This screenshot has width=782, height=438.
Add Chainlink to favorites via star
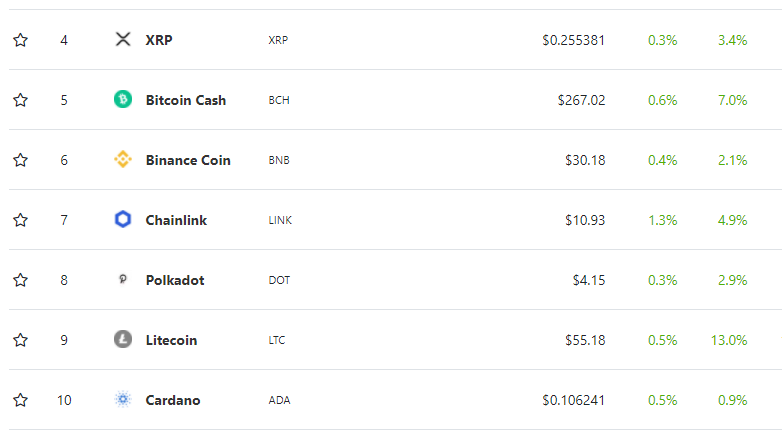[20, 220]
